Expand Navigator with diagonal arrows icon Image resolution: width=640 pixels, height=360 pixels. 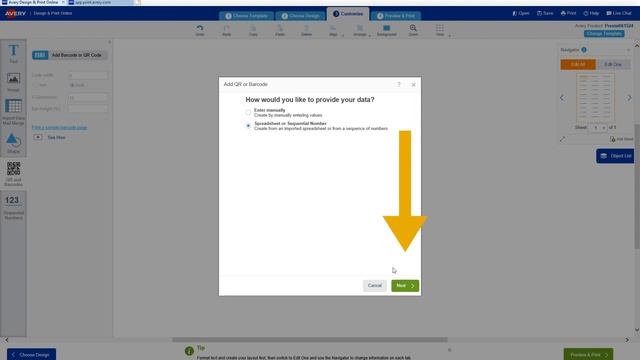562,139
